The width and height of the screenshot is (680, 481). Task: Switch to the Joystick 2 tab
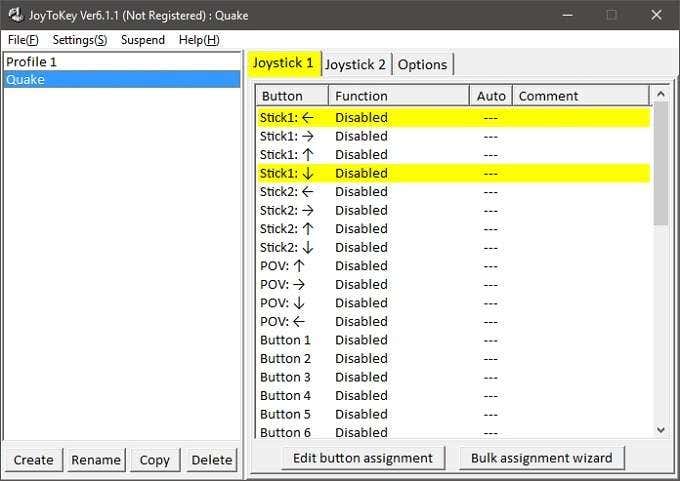356,64
